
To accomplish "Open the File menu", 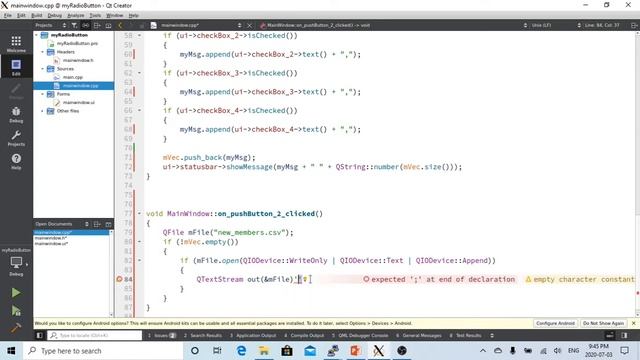I will pos(8,16).
